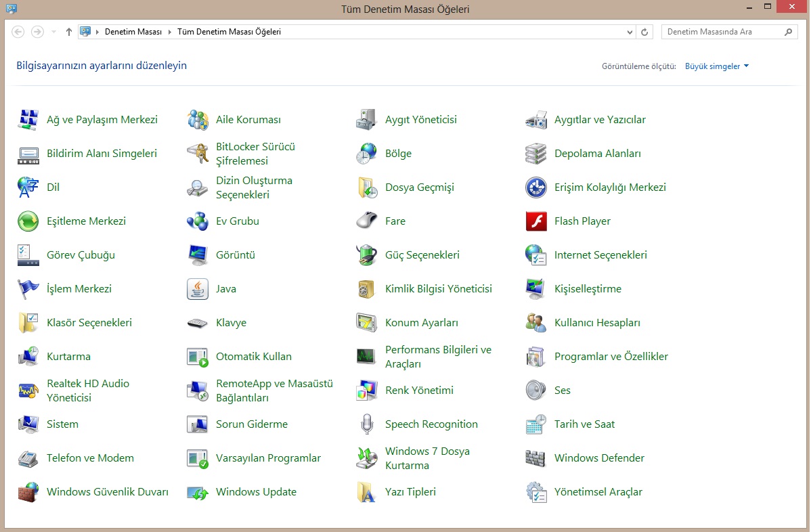Open the Windows Update link
Viewport: 811px width, 532px height.
(256, 492)
